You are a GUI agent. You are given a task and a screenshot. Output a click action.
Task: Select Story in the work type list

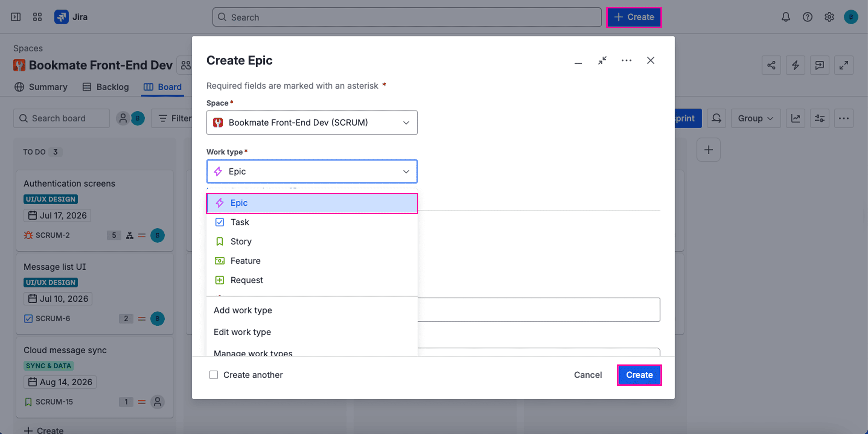coord(312,241)
